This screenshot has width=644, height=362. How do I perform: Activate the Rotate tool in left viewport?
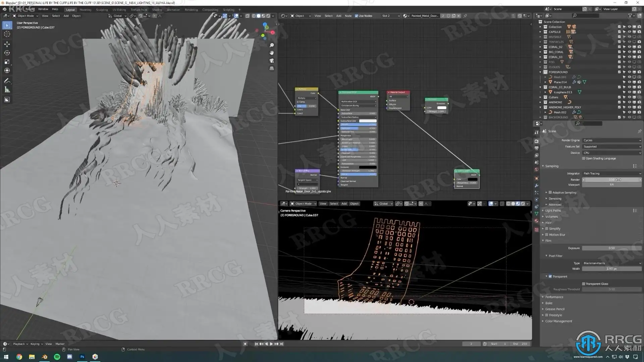[x=7, y=53]
